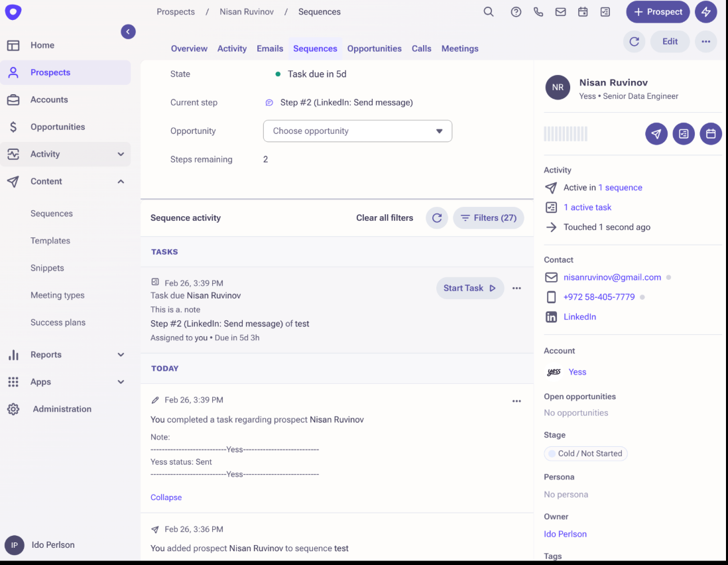Click the engagement score bar indicator
The height and width of the screenshot is (565, 728).
point(566,134)
